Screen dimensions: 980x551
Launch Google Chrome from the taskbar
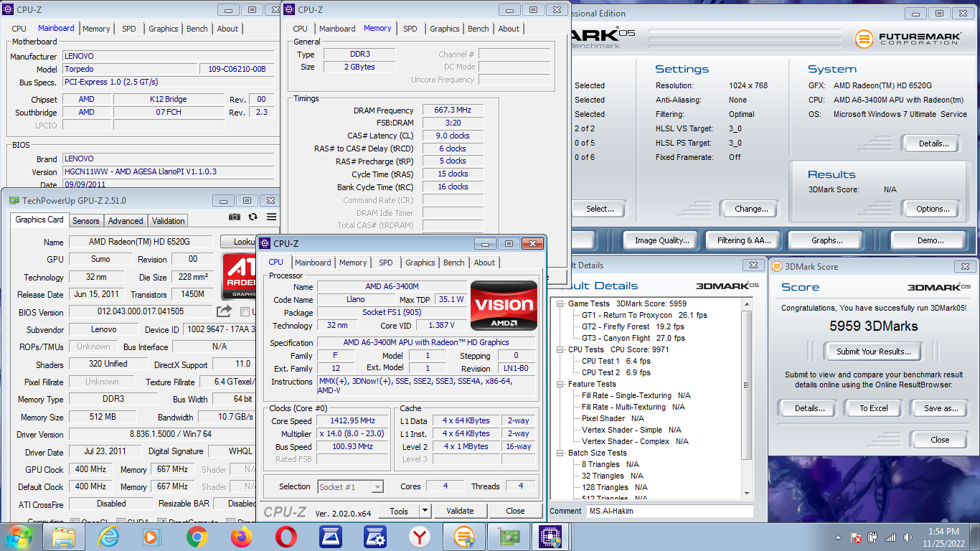(x=197, y=537)
